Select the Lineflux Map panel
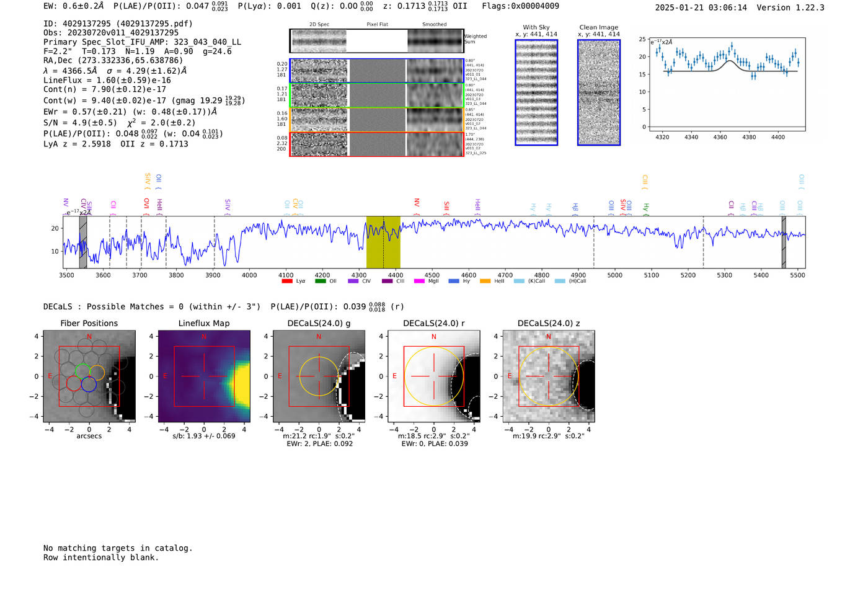Image resolution: width=868 pixels, height=591 pixels. click(204, 376)
